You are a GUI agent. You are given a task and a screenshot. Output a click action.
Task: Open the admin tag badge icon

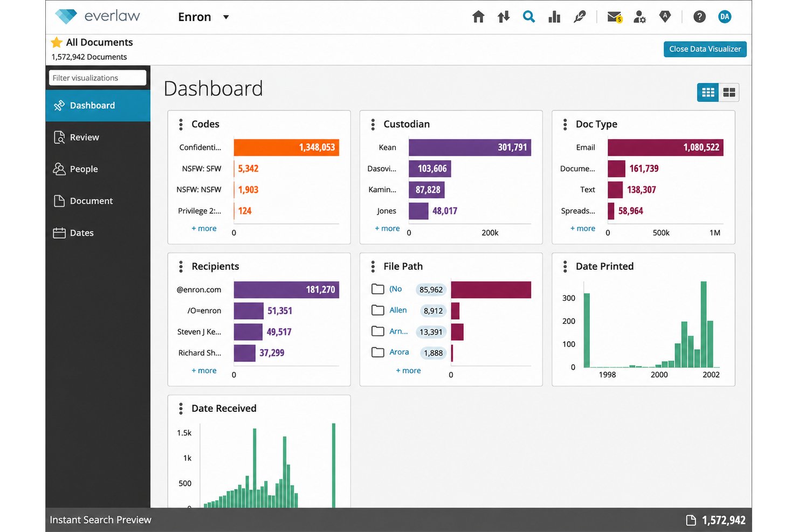click(665, 17)
